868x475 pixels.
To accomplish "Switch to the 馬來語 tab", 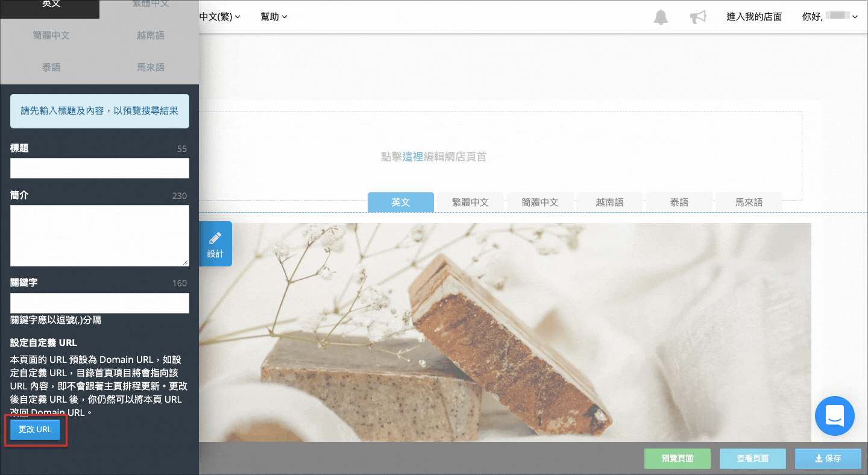I will (x=749, y=202).
